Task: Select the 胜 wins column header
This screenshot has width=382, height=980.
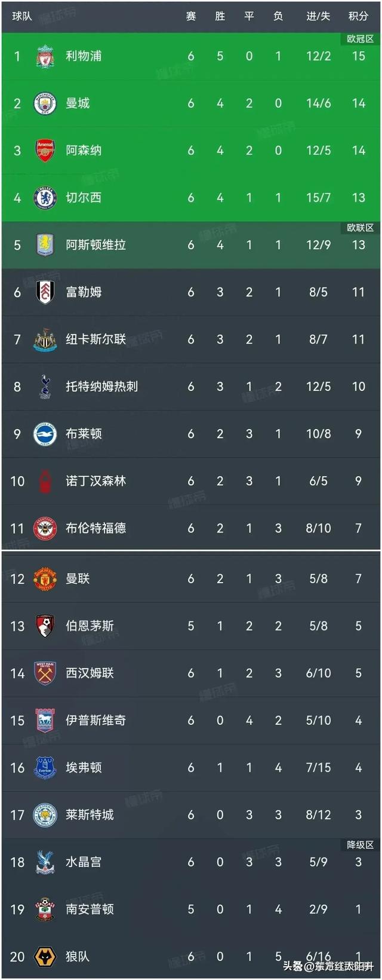Action: click(220, 16)
